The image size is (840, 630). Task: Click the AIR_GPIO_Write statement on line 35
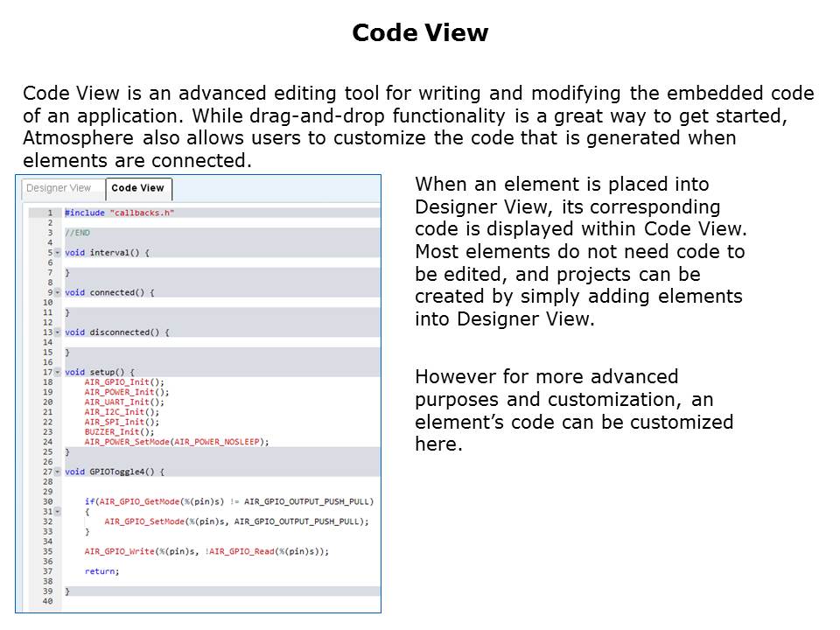pos(206,551)
